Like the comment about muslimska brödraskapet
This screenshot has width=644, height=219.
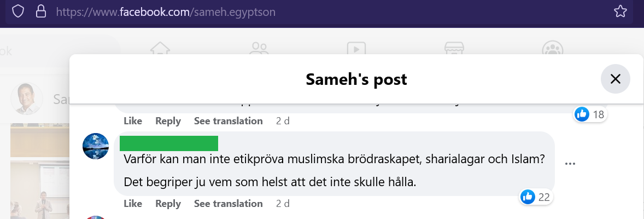tap(133, 204)
